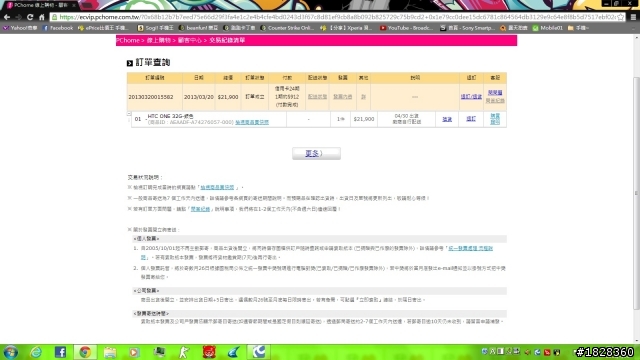Open the Facebook bookmark
The height and width of the screenshot is (360, 640).
58,28
